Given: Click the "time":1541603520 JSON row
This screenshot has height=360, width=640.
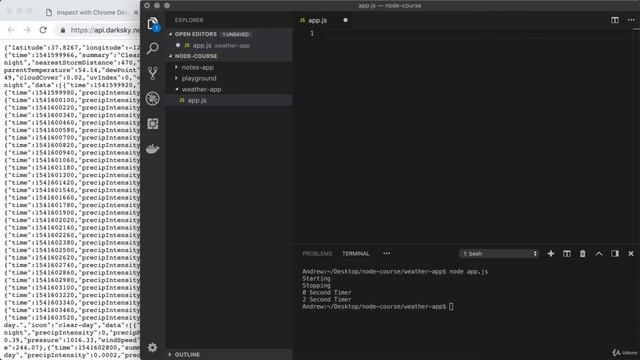Looking at the screenshot, I should click(72, 318).
